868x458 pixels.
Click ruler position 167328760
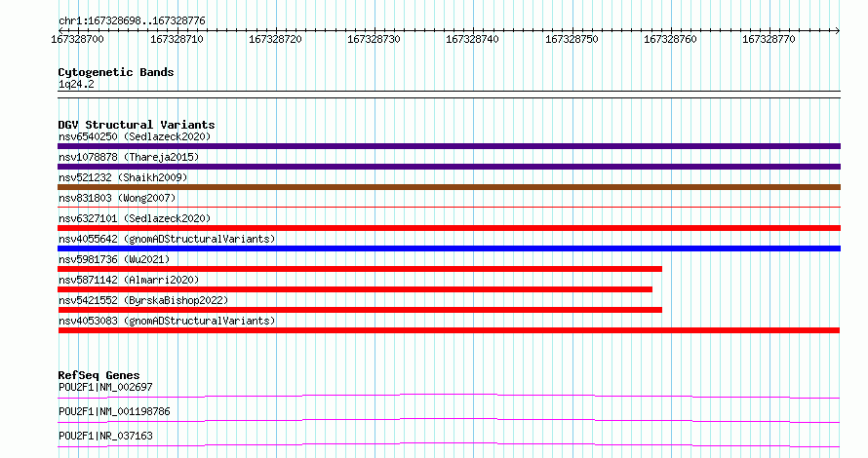tap(670, 39)
